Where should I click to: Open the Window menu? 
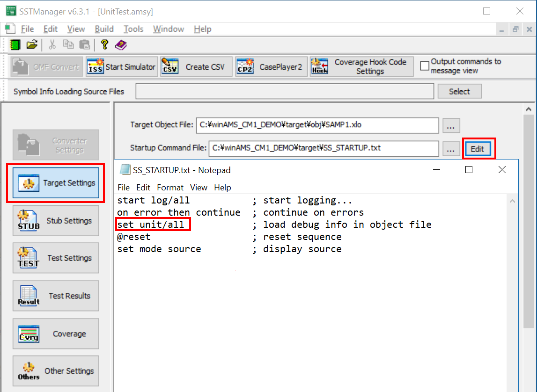click(169, 29)
